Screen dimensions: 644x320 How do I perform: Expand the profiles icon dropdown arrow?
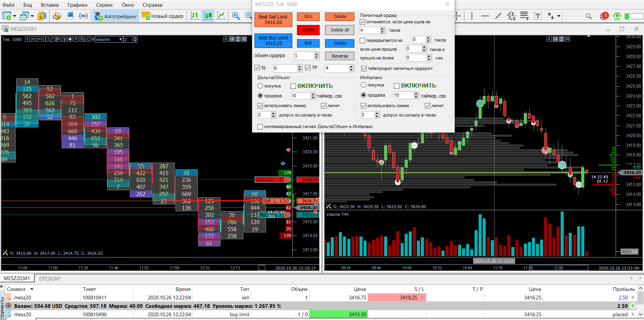(x=32, y=16)
